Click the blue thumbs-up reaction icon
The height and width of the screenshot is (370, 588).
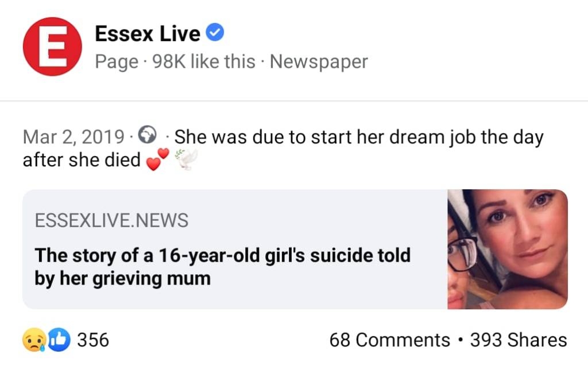pos(58,340)
